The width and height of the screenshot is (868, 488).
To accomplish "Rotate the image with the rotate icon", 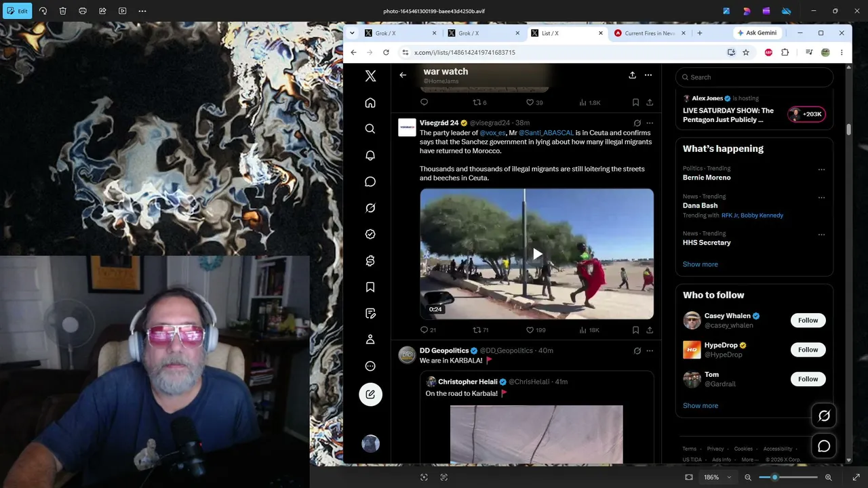I will pos(43,11).
